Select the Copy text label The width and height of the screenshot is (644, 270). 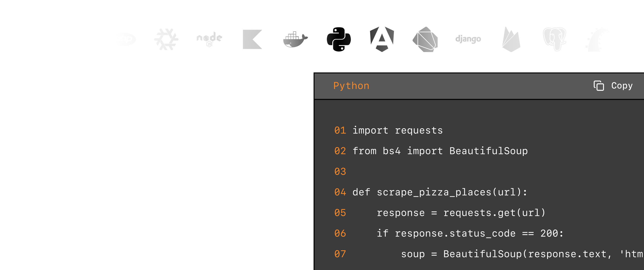pos(622,86)
